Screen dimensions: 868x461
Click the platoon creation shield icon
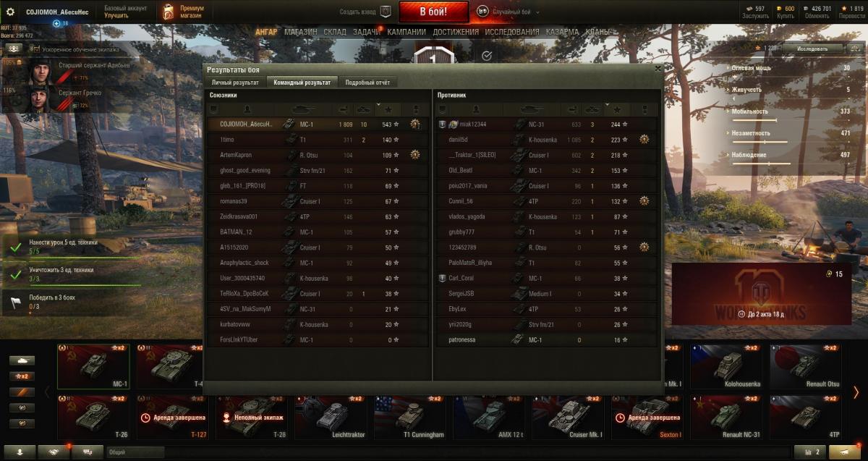[386, 12]
